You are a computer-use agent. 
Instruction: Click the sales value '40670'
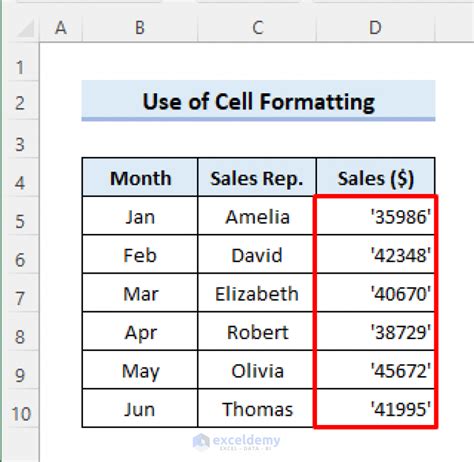point(376,293)
